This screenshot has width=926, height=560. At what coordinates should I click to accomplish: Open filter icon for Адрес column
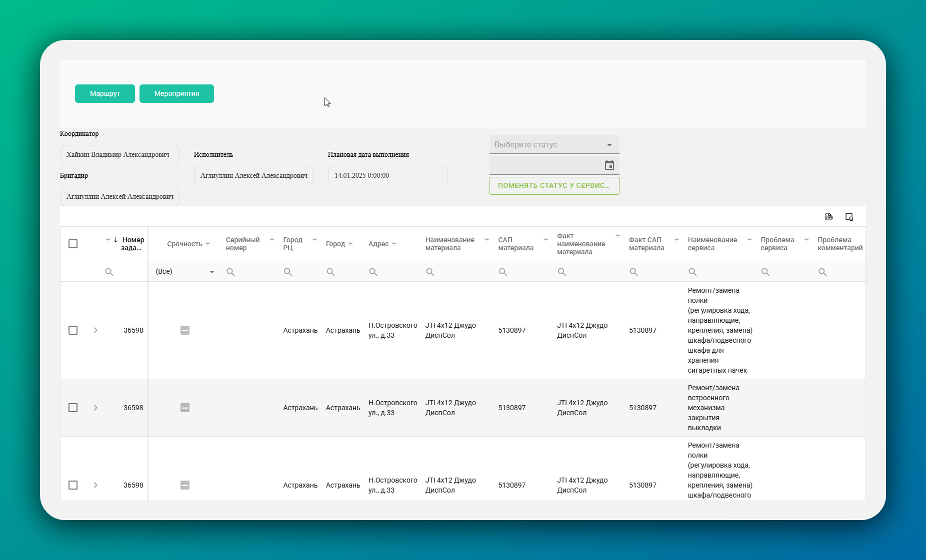click(394, 244)
